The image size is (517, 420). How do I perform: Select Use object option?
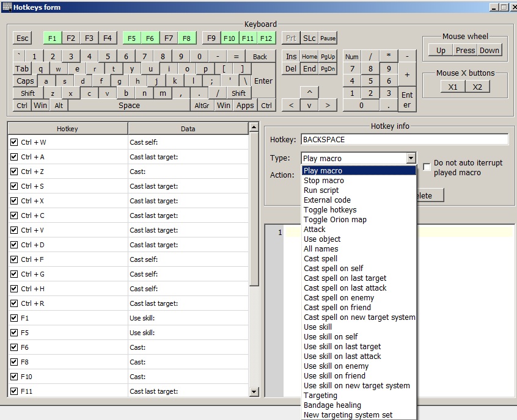click(359, 239)
